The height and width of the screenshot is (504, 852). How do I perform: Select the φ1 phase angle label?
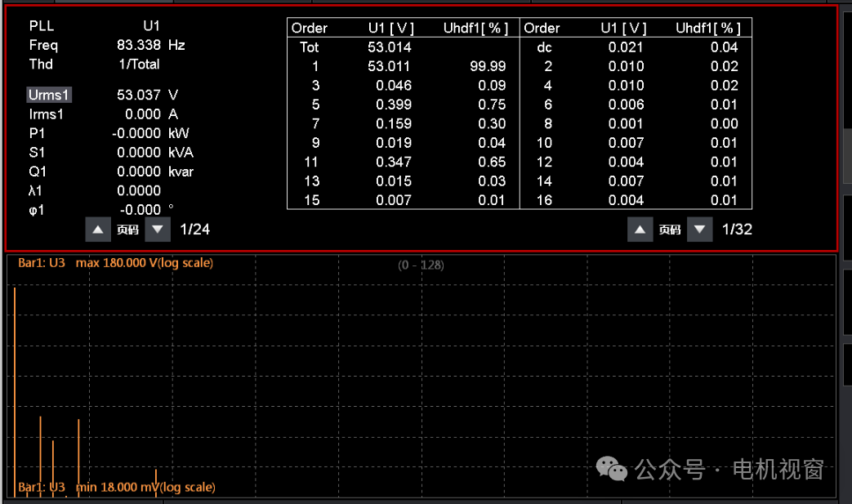[37, 210]
